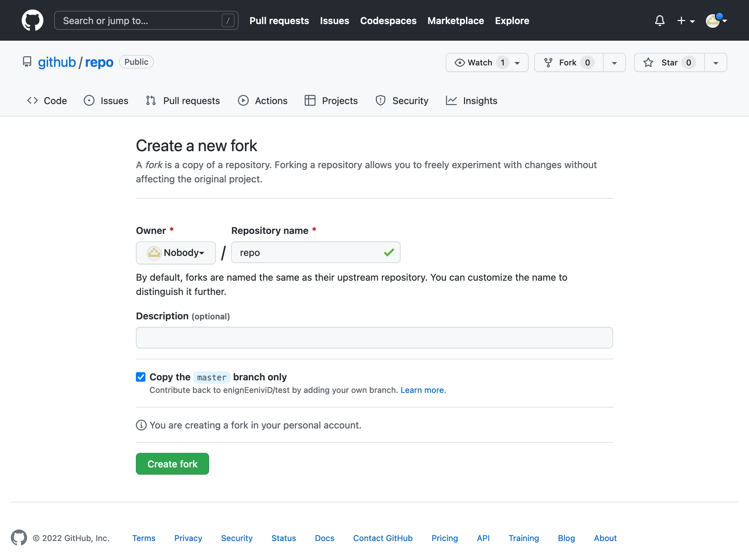Focus the Search or jump to field
Image resolution: width=749 pixels, height=560 pixels.
point(146,21)
